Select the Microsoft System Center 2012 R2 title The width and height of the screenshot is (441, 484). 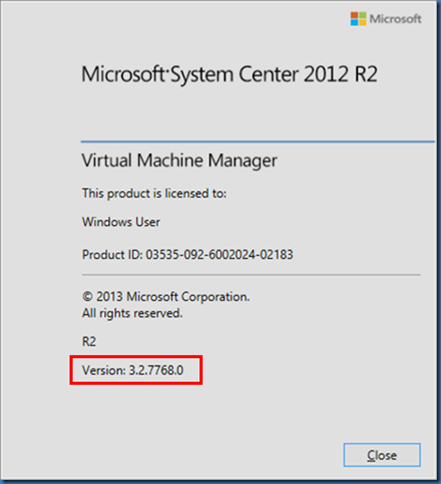(x=230, y=74)
